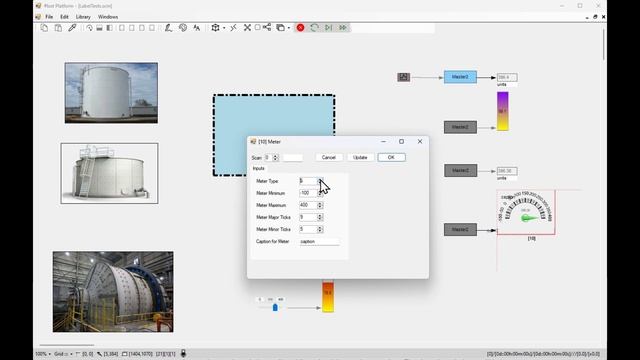This screenshot has height=360, width=640.
Task: Click the Meter Major Ticks stepper arrows
Action: (x=320, y=217)
